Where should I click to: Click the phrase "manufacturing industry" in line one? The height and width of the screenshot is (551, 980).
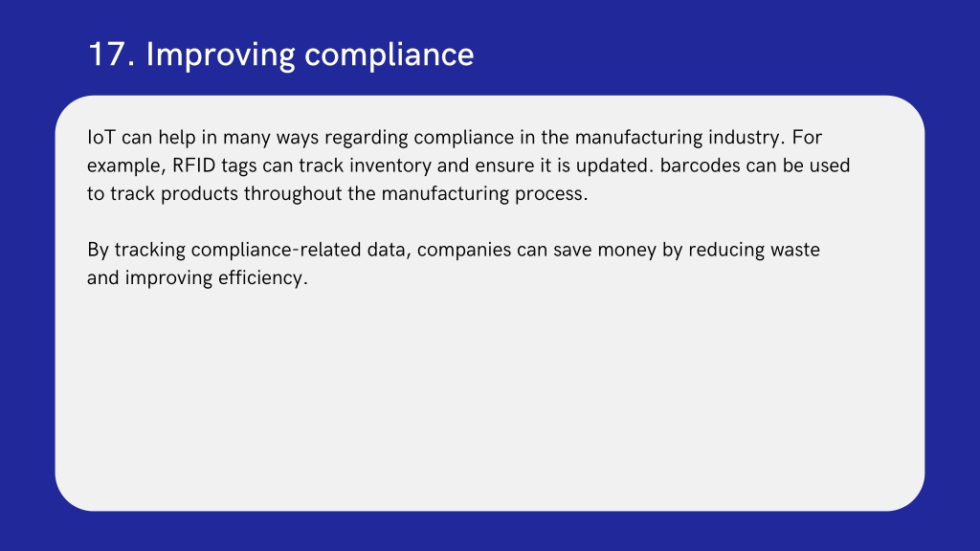(x=679, y=138)
